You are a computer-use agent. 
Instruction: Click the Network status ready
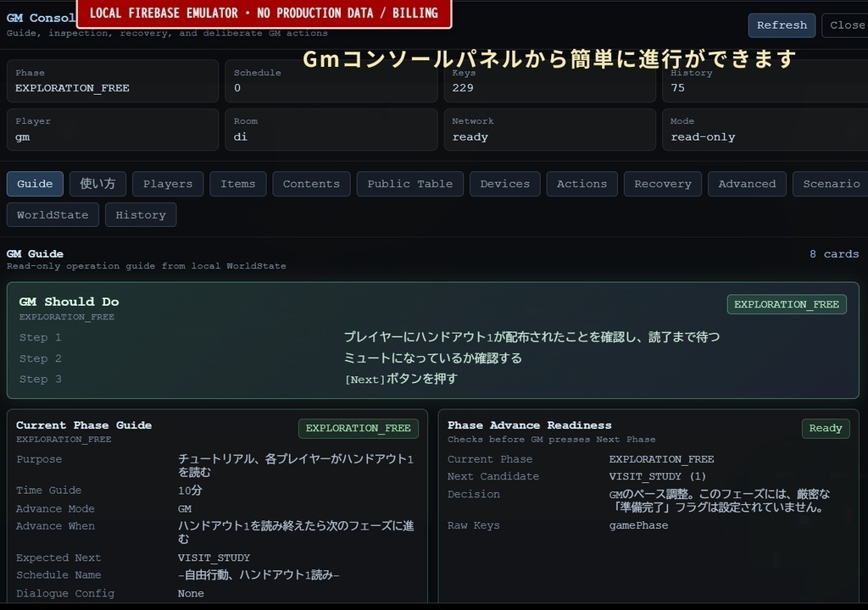coord(470,137)
